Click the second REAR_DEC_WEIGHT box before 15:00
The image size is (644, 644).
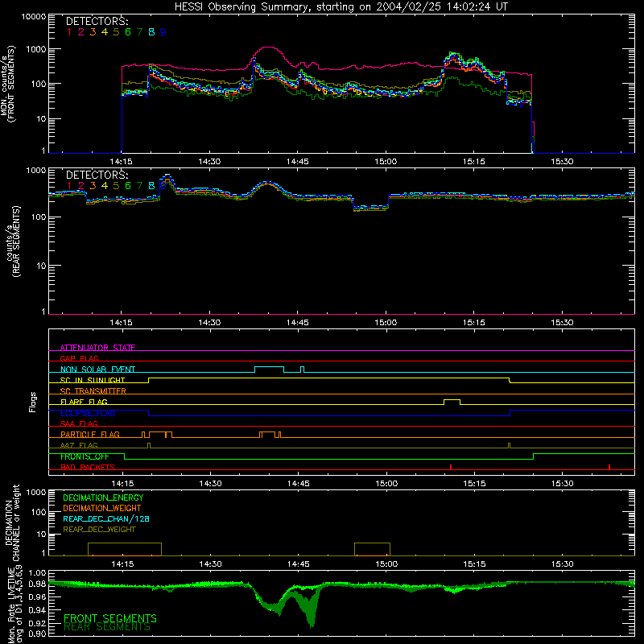click(372, 549)
